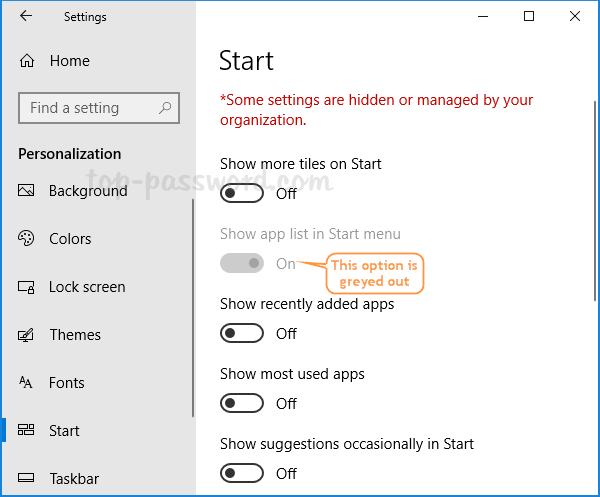Turn on Show most used apps

click(242, 403)
